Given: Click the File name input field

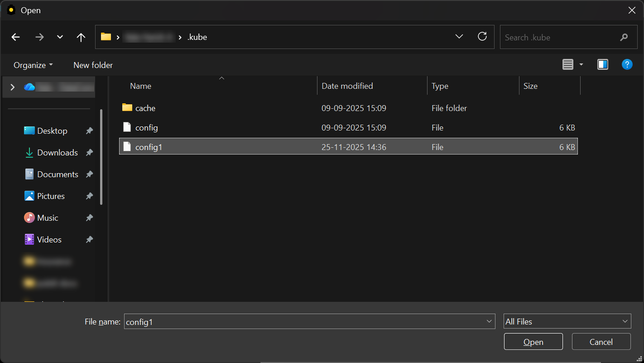Looking at the screenshot, I should [x=303, y=321].
